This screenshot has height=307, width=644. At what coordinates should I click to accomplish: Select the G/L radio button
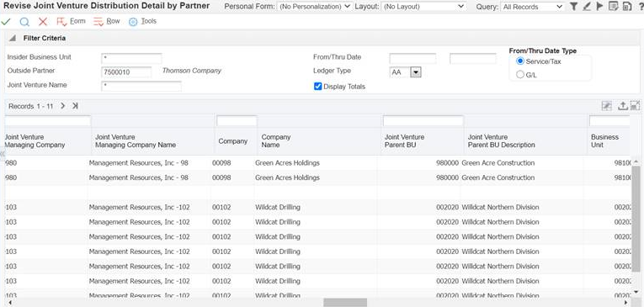point(520,75)
